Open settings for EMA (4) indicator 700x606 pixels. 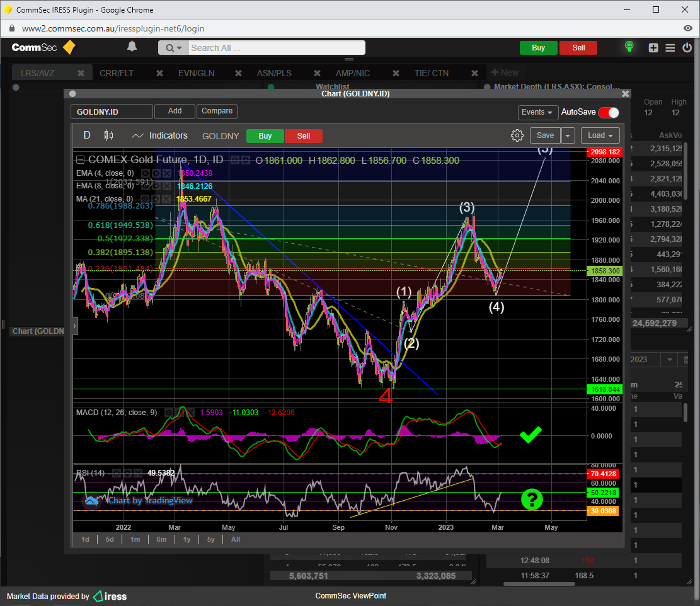(x=156, y=173)
